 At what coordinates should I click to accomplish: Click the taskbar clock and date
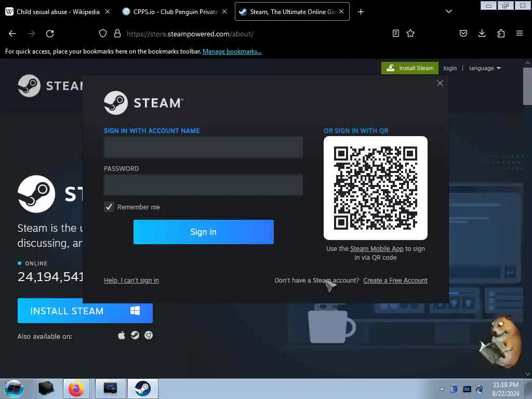point(506,389)
